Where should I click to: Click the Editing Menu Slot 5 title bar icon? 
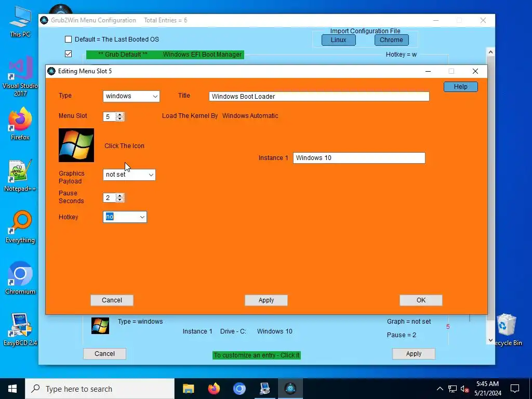coord(51,71)
